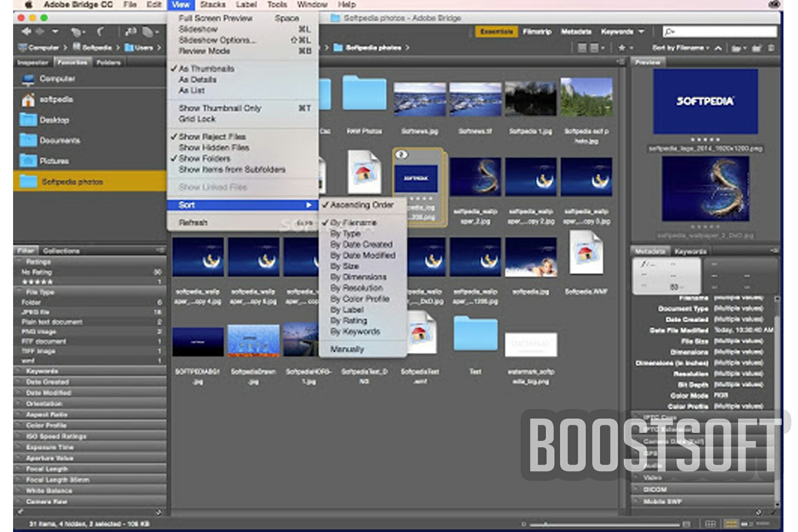
Task: Toggle Ascending Order in Sort submenu
Action: point(362,205)
